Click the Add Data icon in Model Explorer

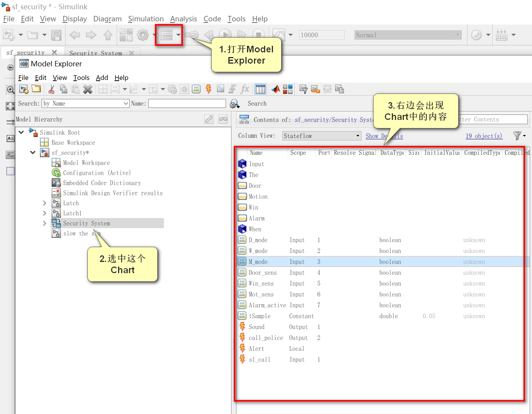tap(196, 89)
